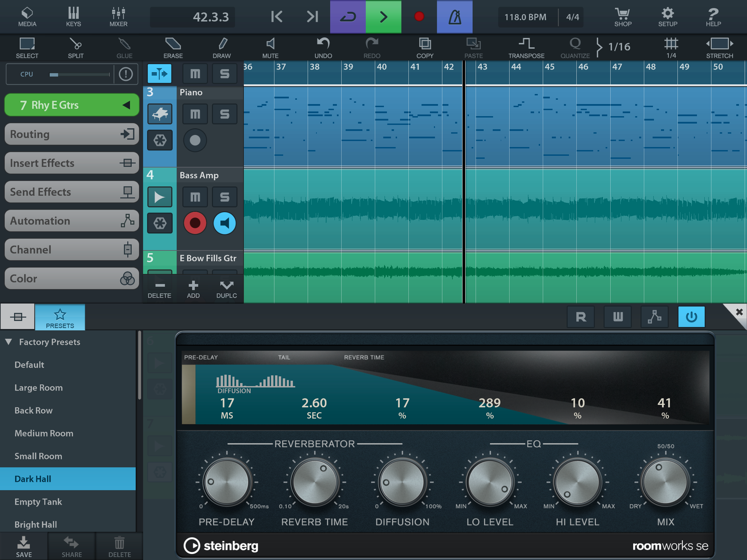Disable the reverb effect power button
This screenshot has height=560, width=747.
coord(691,317)
